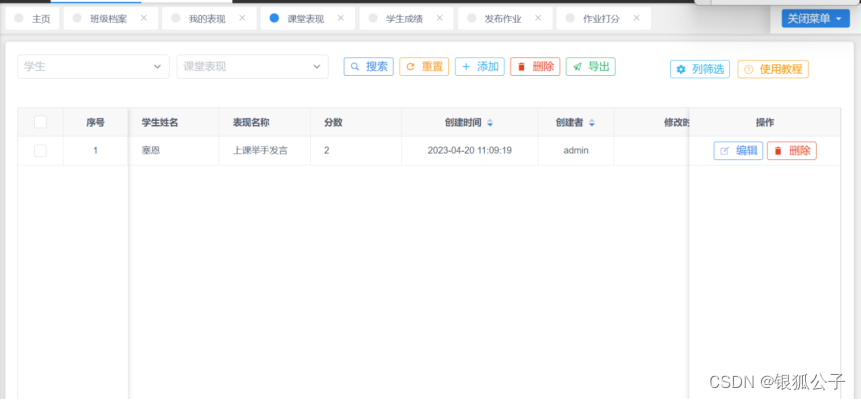Check the row 1 checkbox
This screenshot has width=861, height=400.
tap(40, 150)
